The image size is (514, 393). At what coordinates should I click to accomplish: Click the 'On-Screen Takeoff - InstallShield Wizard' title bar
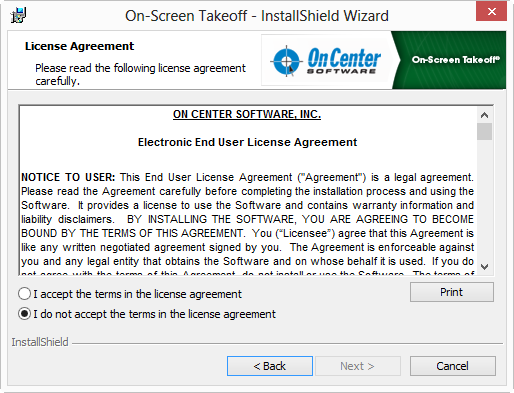257,16
